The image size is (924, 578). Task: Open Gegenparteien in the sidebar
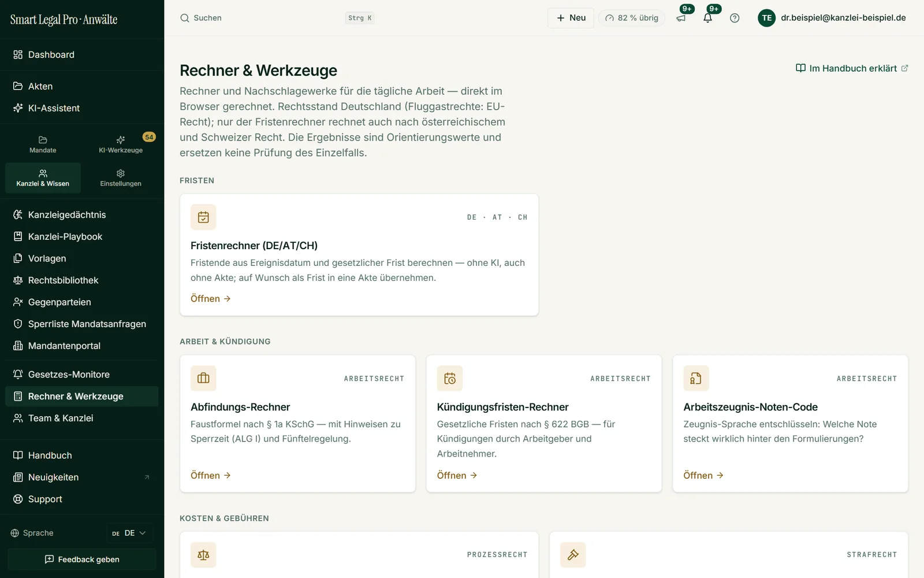point(82,302)
